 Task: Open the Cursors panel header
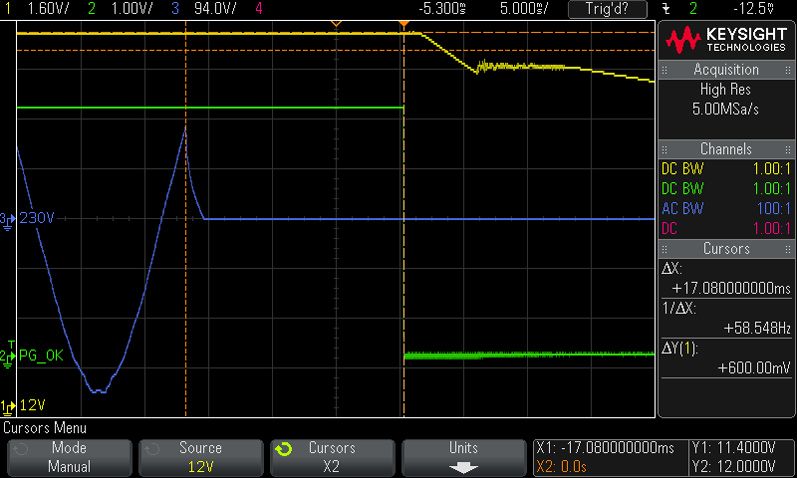click(x=726, y=249)
